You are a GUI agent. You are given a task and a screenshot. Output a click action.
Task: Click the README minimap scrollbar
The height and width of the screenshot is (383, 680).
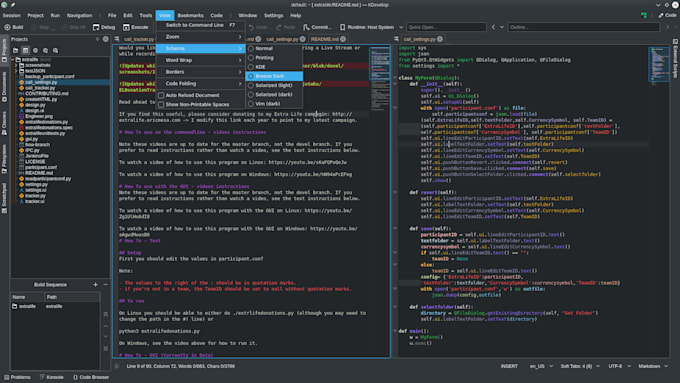(379, 78)
